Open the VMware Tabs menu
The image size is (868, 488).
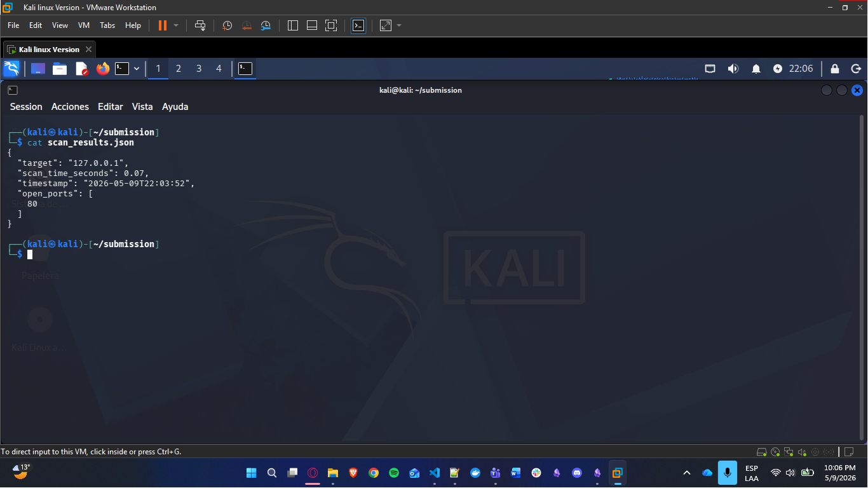pos(107,25)
